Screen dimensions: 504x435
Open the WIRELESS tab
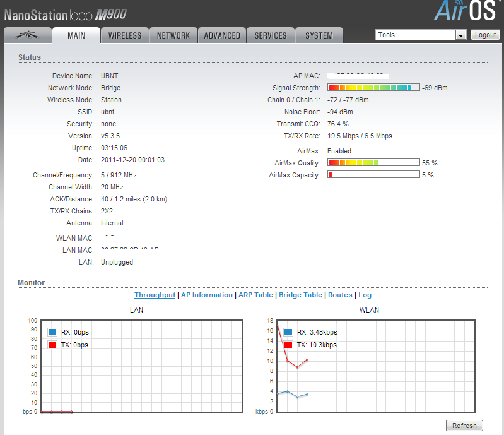coord(125,35)
